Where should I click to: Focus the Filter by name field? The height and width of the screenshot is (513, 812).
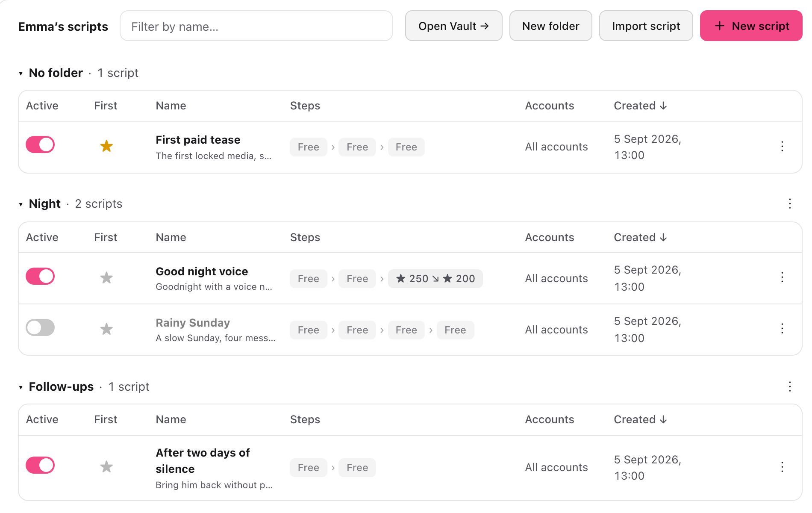256,26
